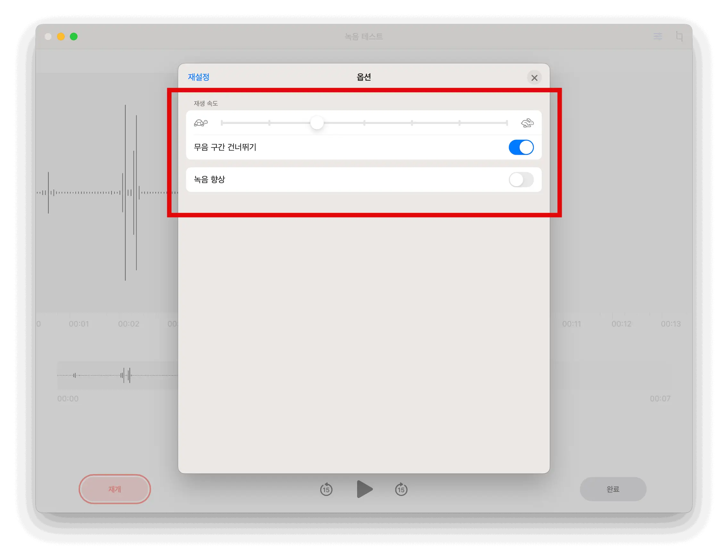This screenshot has height=560, width=728.
Task: Open the playback options sliders icon
Action: tap(658, 36)
